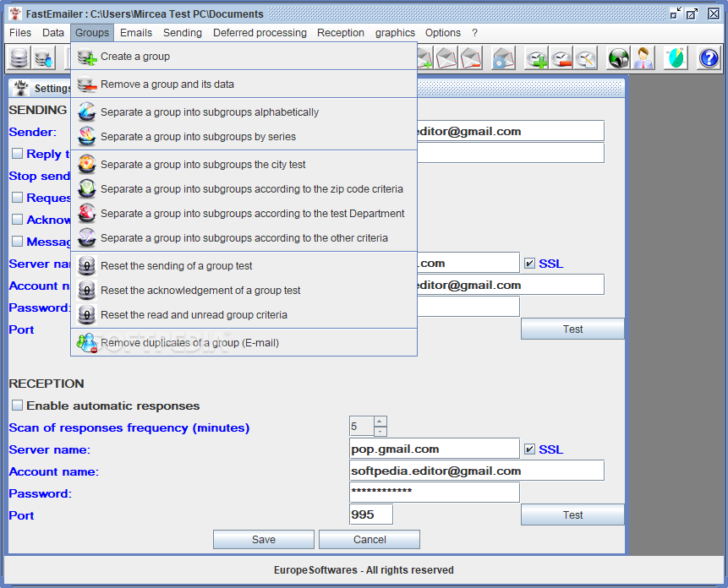Click the Save button

pyautogui.click(x=264, y=540)
